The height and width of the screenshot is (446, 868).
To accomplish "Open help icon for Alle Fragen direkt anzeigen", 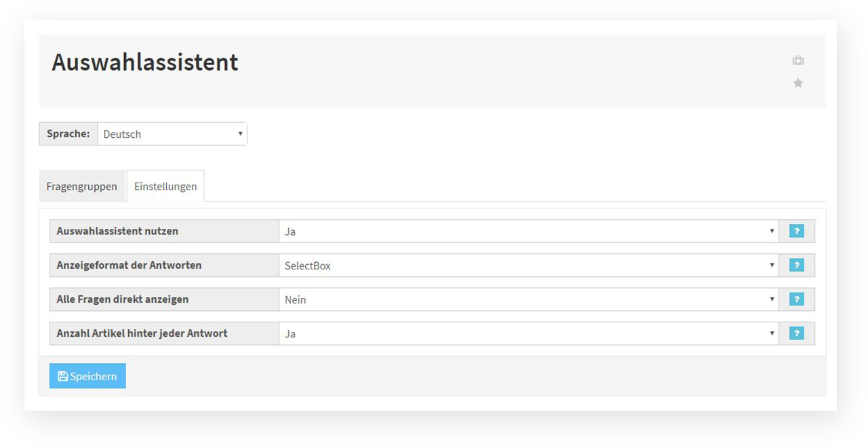I will coord(797,299).
